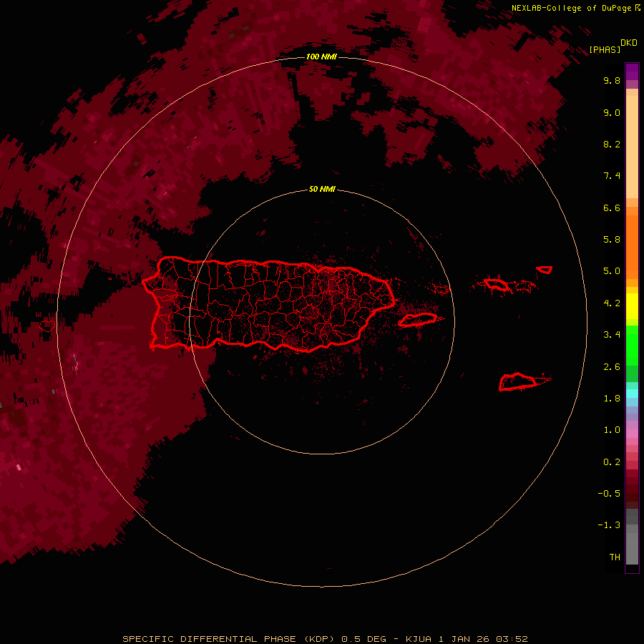644x644 pixels.
Task: Click the purple top segment of color bar
Action: click(632, 72)
